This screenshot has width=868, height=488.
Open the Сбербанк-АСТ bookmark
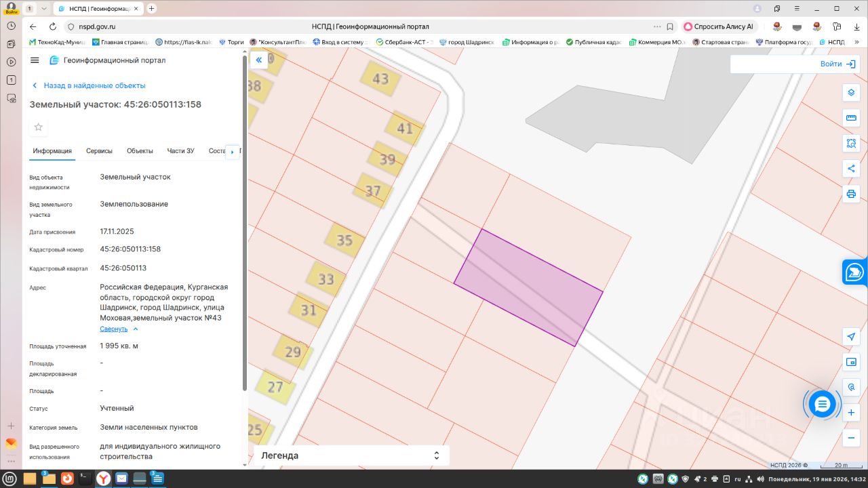[403, 42]
